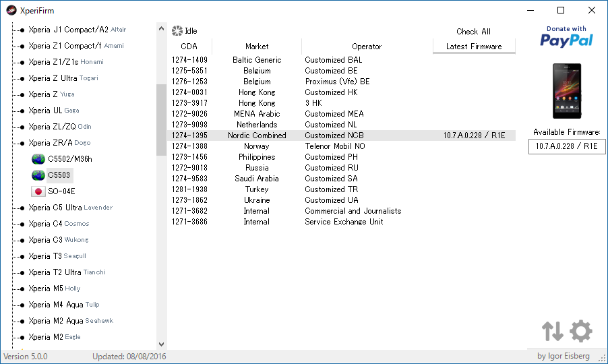Expand the Xperia ZL/ZQ Odin node
Image resolution: width=608 pixels, height=364 pixels.
click(22, 127)
